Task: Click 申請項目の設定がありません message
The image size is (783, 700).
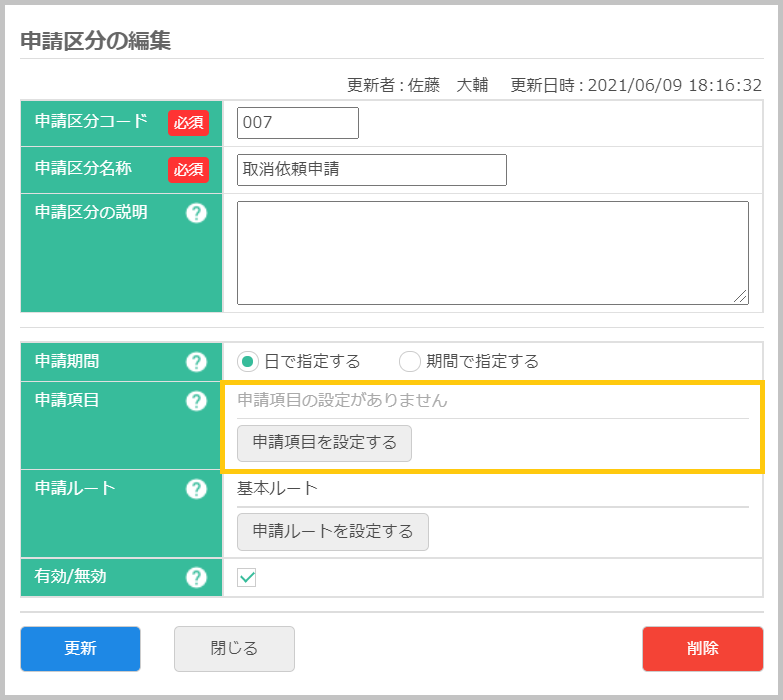Action: (x=342, y=400)
